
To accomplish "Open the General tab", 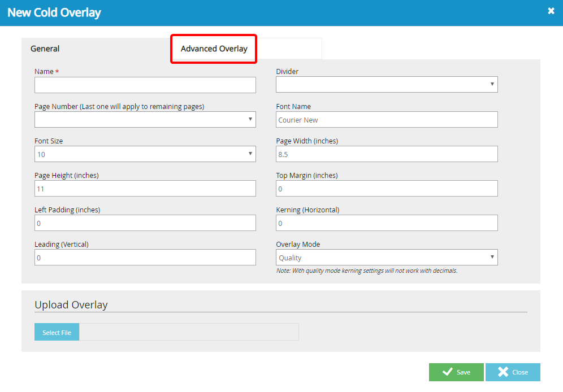I will [45, 49].
